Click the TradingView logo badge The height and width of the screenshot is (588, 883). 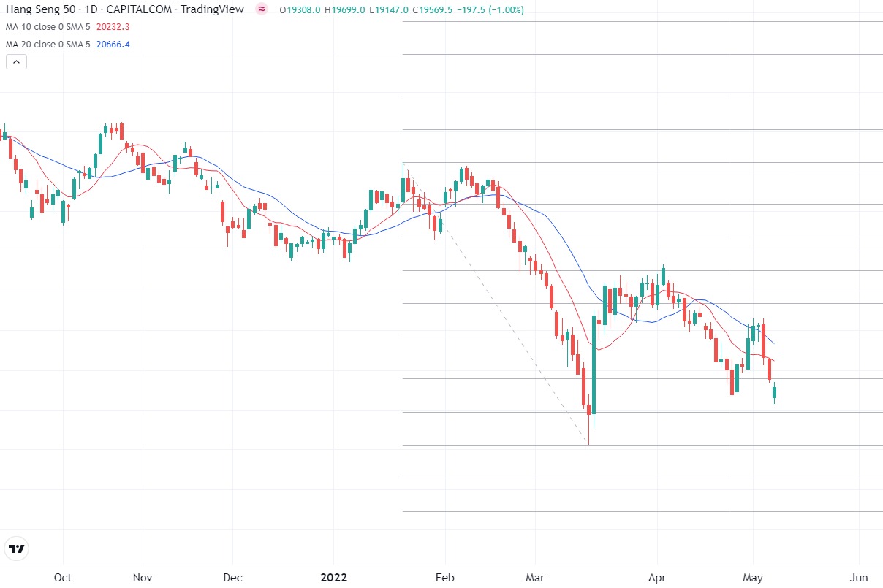[17, 549]
